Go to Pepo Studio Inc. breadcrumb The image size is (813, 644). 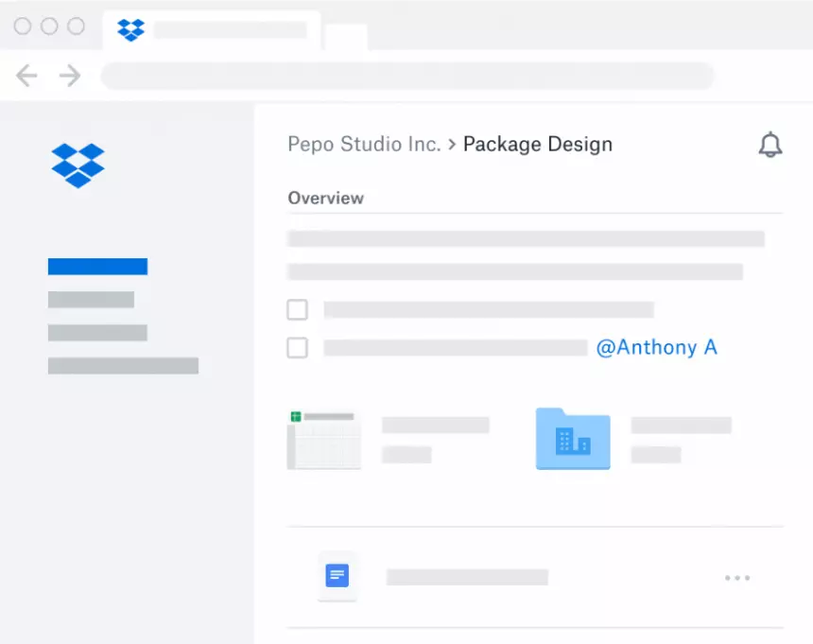point(364,144)
